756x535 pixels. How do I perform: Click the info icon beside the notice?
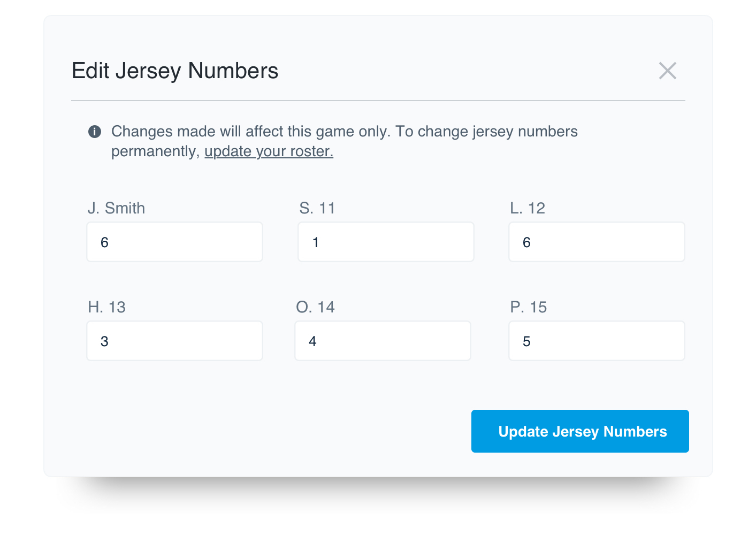pos(95,132)
